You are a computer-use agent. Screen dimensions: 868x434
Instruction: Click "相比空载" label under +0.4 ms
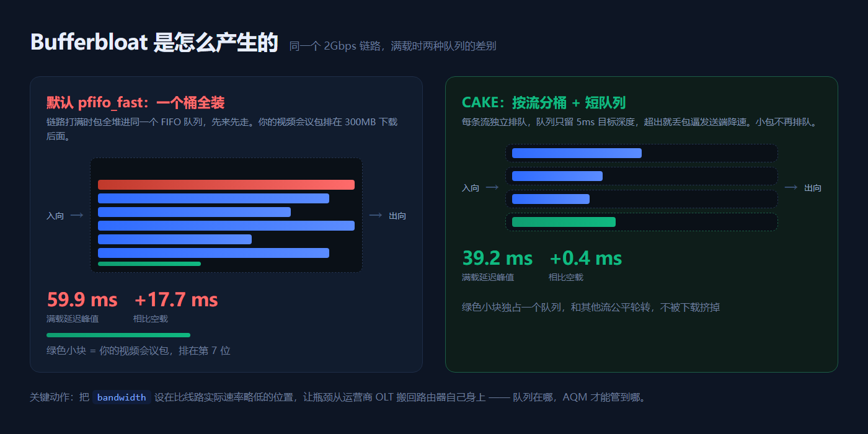[x=566, y=277]
